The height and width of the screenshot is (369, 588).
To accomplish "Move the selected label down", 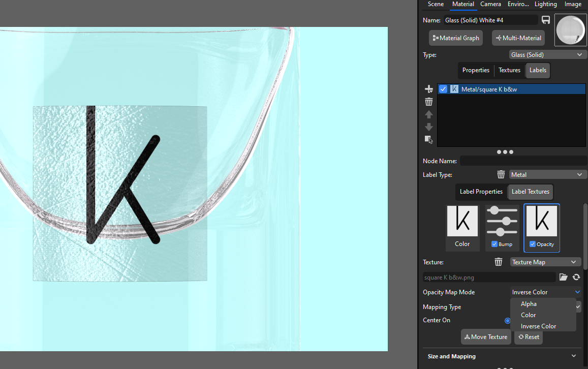I will (428, 127).
